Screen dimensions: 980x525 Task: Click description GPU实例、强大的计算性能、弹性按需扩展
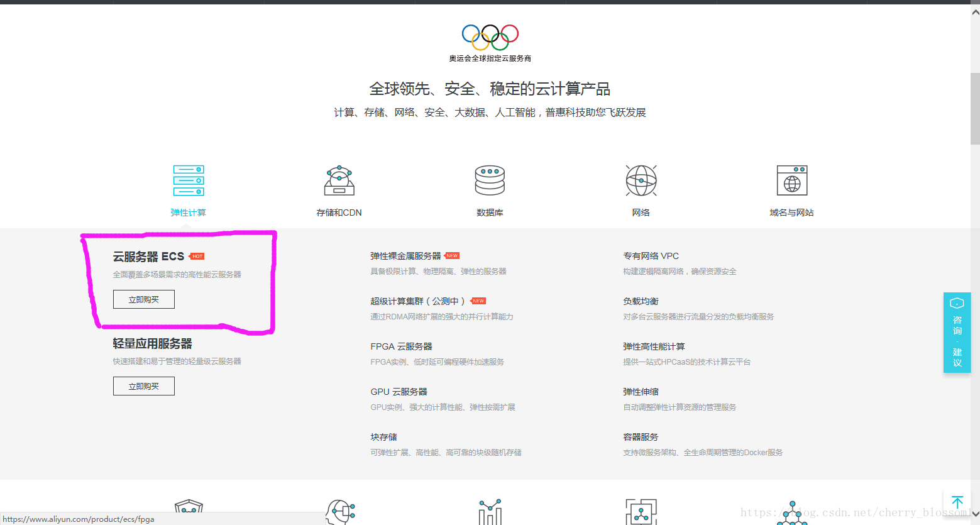pyautogui.click(x=443, y=407)
